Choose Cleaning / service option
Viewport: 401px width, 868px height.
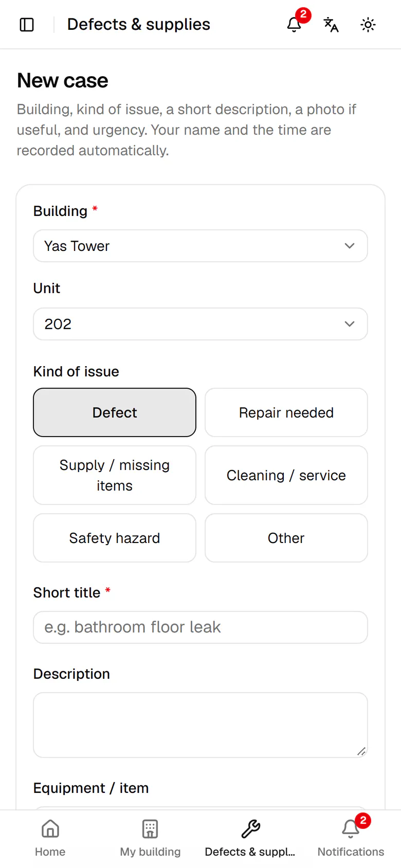(286, 475)
